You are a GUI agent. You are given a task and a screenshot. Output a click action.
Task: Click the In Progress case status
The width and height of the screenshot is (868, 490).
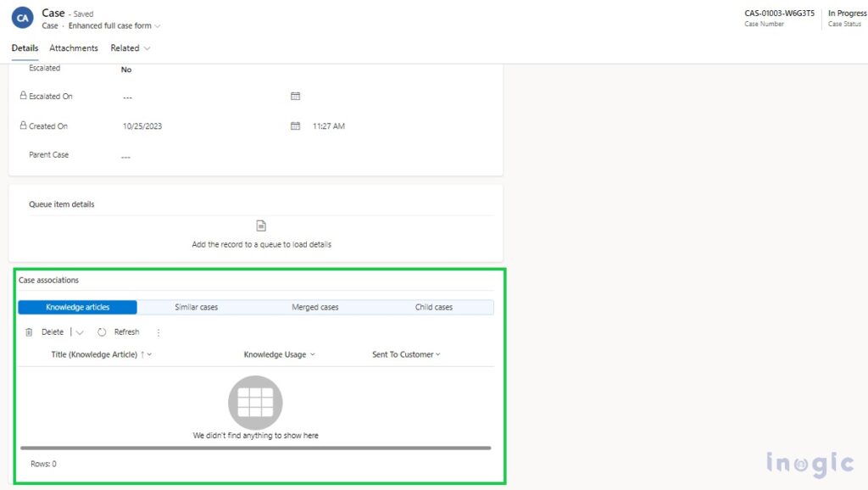point(847,13)
